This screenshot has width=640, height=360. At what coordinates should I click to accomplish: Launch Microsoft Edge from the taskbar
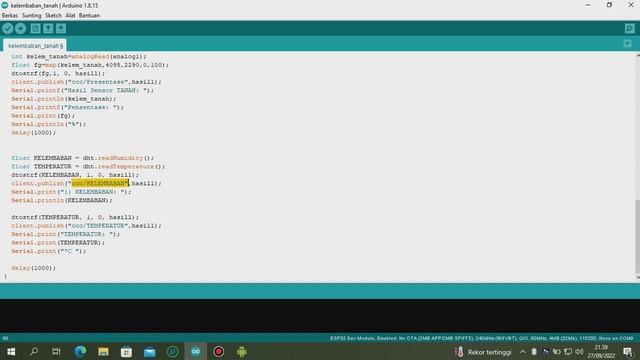(x=80, y=352)
